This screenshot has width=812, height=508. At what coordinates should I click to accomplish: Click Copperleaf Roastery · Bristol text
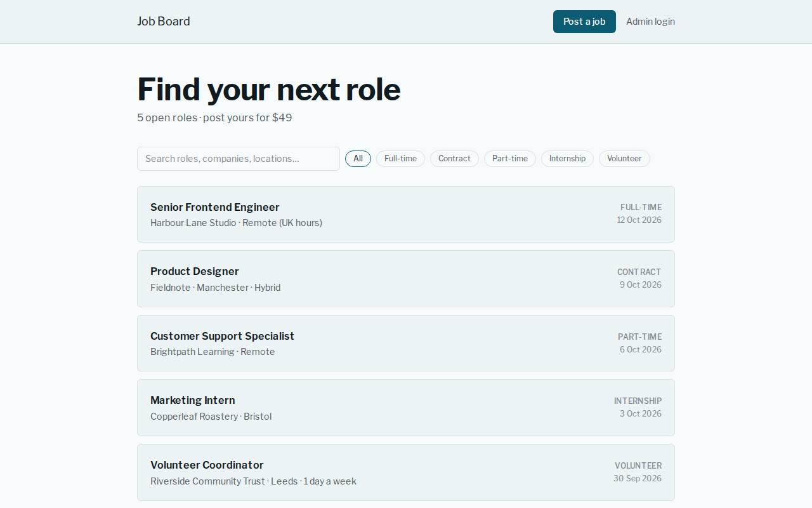(211, 417)
